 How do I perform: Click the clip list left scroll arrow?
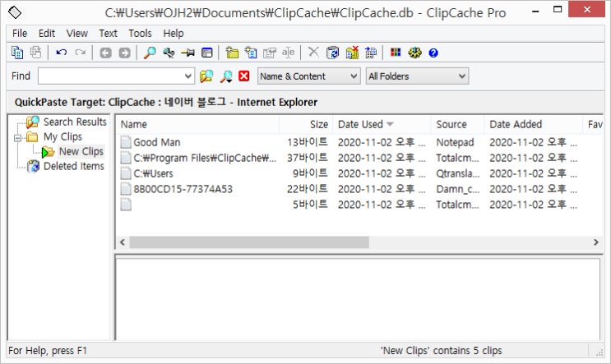(x=123, y=242)
